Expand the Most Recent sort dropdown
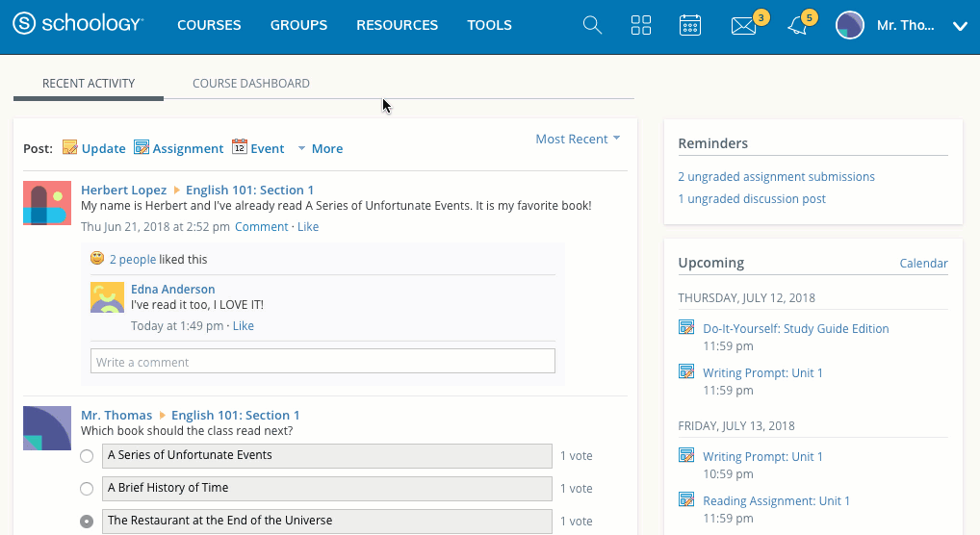 point(578,140)
